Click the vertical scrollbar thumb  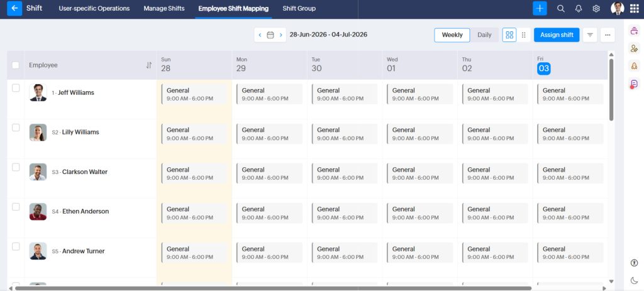pyautogui.click(x=611, y=89)
